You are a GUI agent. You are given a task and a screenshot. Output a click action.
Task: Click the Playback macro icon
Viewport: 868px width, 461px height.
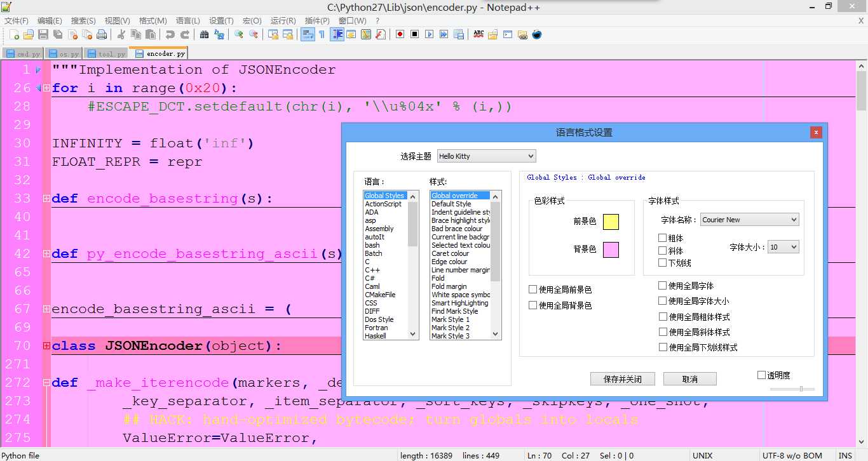click(429, 35)
